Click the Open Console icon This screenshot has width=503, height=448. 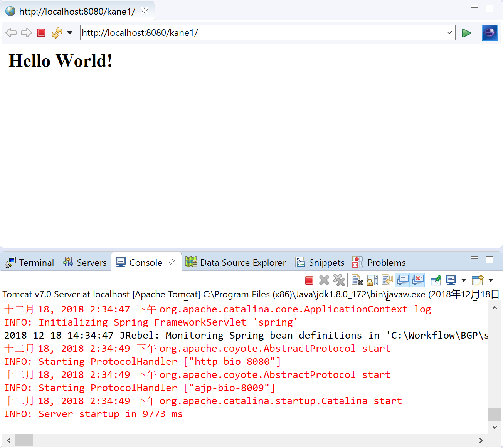(478, 280)
